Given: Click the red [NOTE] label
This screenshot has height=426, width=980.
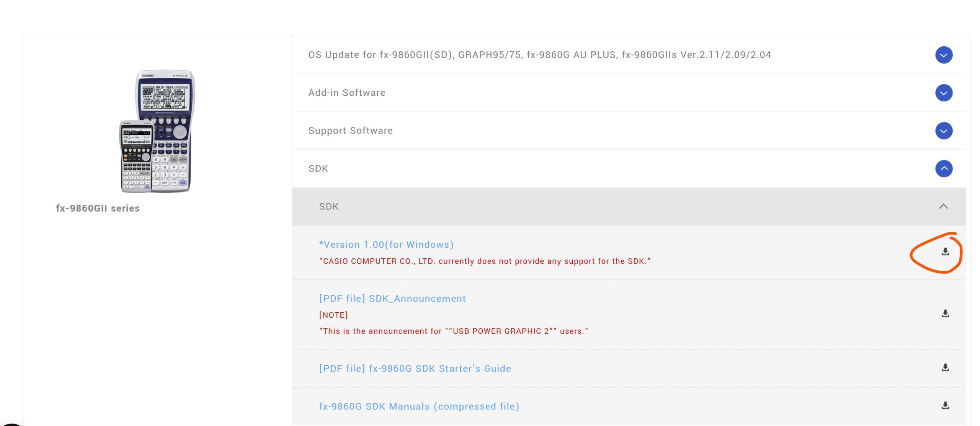Looking at the screenshot, I should coord(333,315).
